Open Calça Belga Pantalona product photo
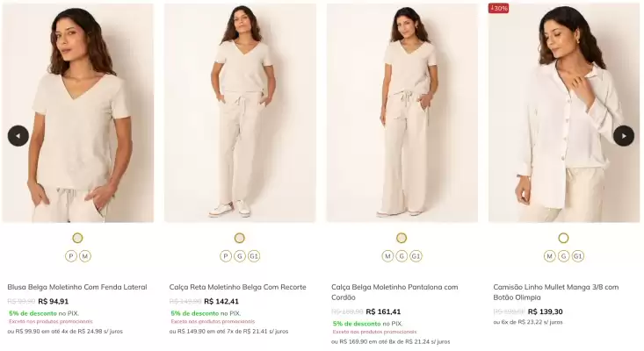 [402, 114]
